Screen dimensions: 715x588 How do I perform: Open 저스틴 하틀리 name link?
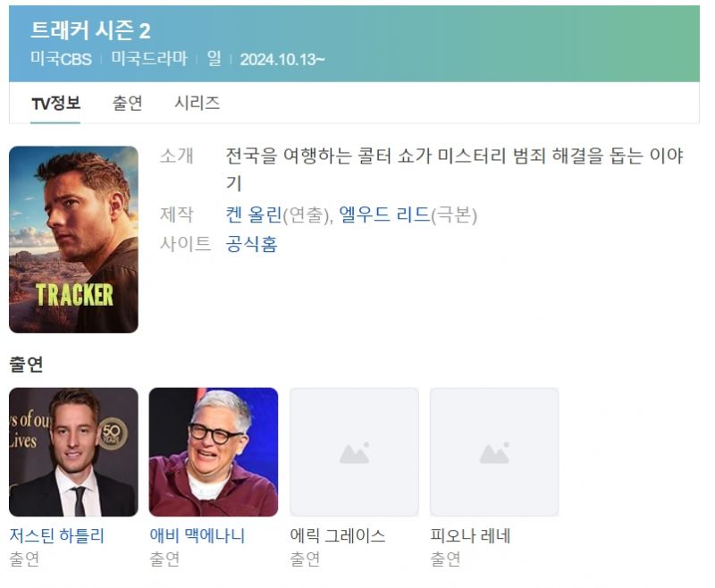coord(56,535)
